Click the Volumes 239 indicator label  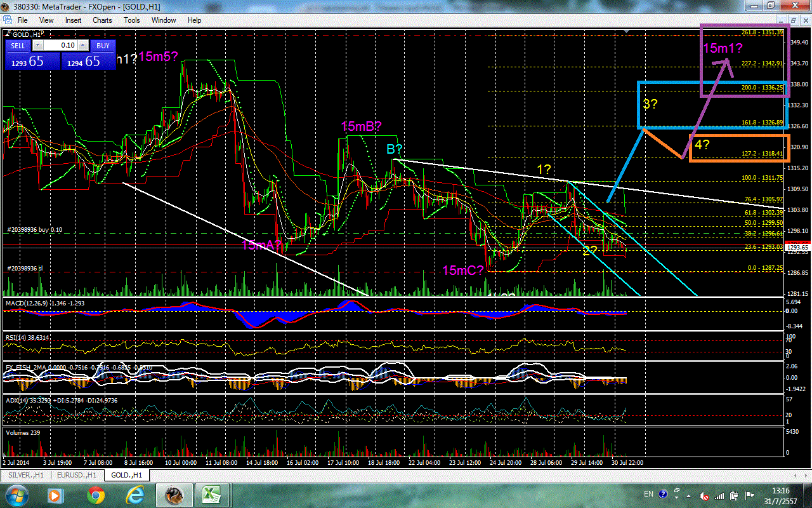(22, 432)
